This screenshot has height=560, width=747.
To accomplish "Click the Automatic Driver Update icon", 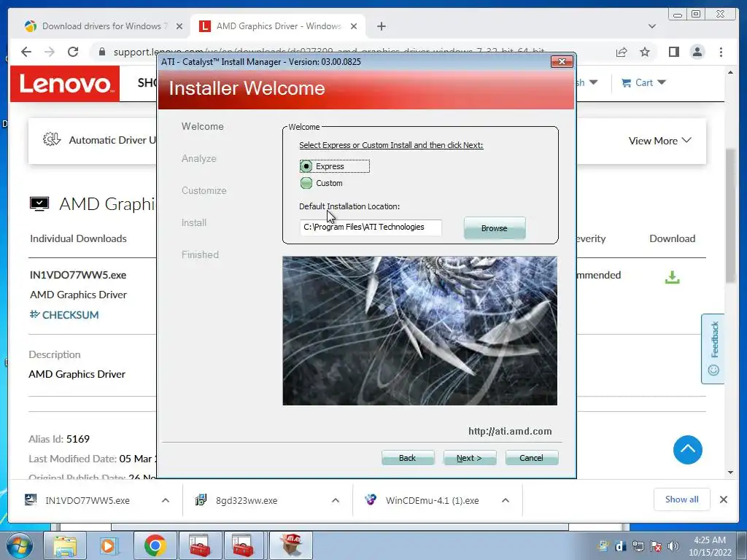I will coord(52,139).
